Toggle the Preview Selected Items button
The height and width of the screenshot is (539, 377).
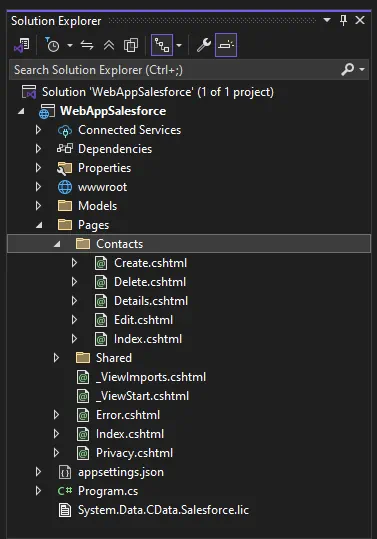pyautogui.click(x=226, y=45)
